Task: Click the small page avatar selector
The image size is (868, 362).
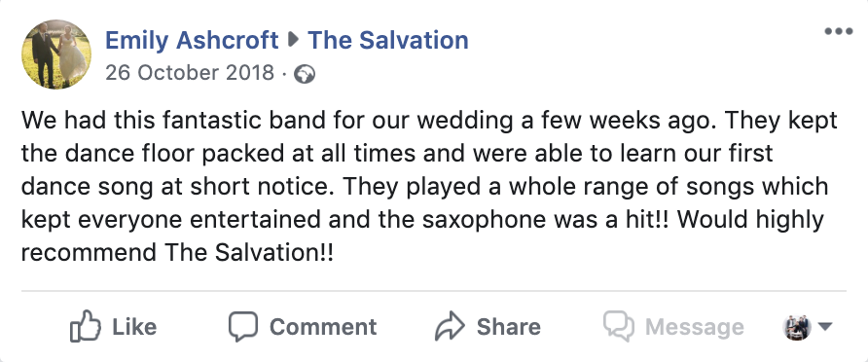Action: point(797,327)
